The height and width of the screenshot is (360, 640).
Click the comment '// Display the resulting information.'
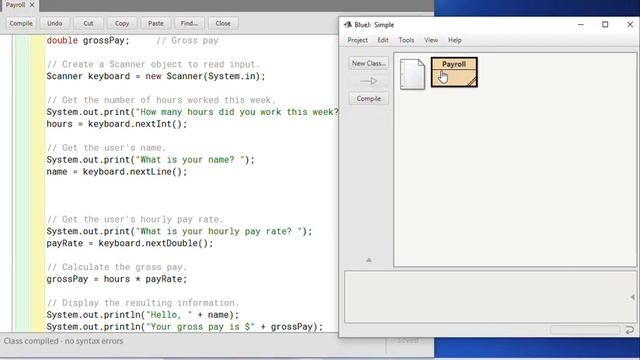tap(142, 303)
